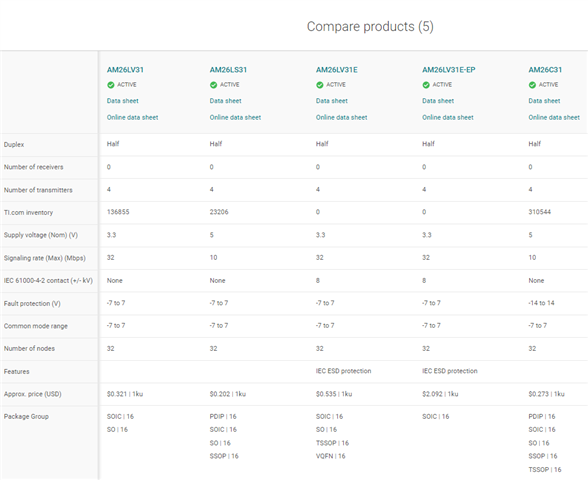
Task: Click inventory value 136855
Action: coord(118,212)
